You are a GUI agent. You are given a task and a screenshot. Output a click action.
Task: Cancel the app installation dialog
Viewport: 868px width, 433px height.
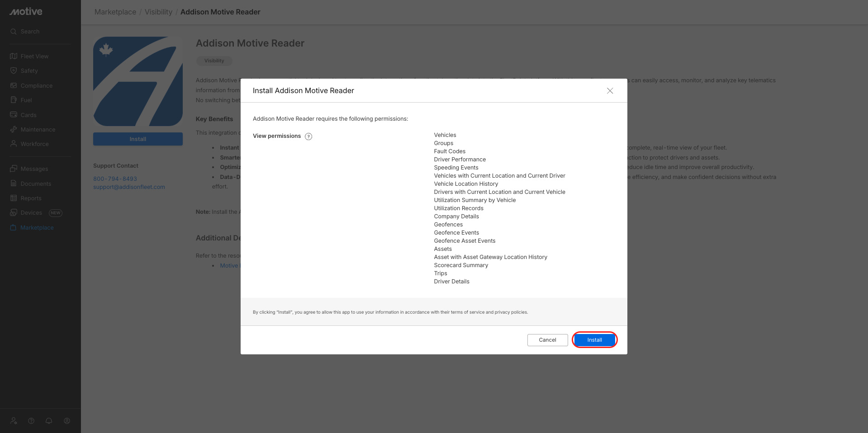pyautogui.click(x=547, y=340)
